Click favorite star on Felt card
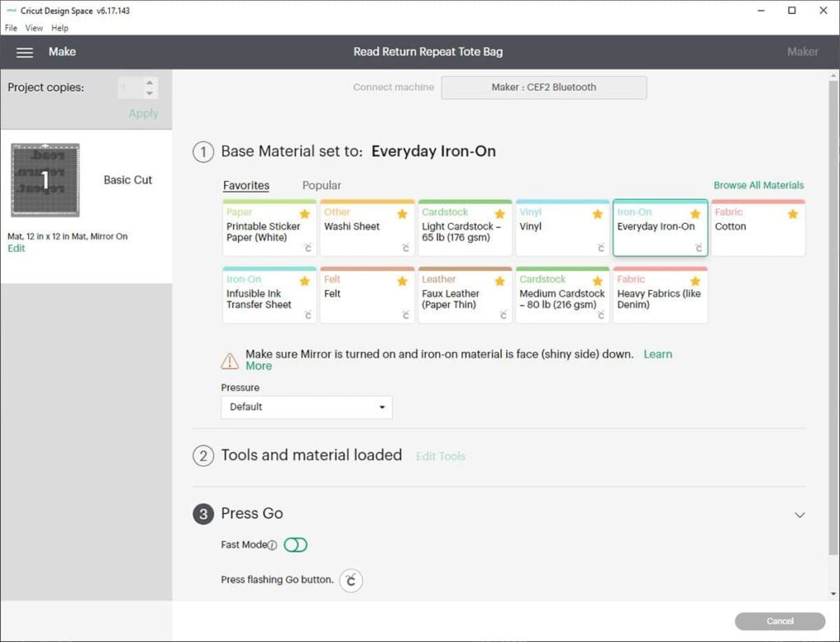 [x=402, y=281]
